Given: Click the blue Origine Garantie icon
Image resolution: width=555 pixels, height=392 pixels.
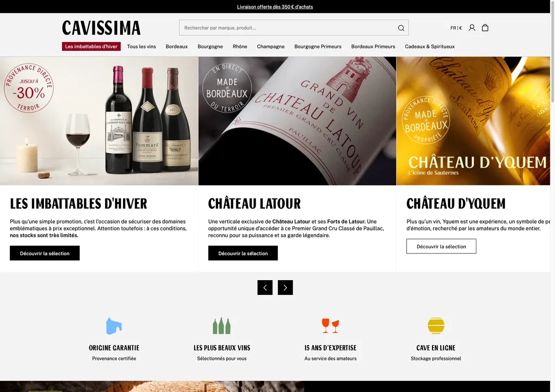Looking at the screenshot, I should pyautogui.click(x=114, y=326).
